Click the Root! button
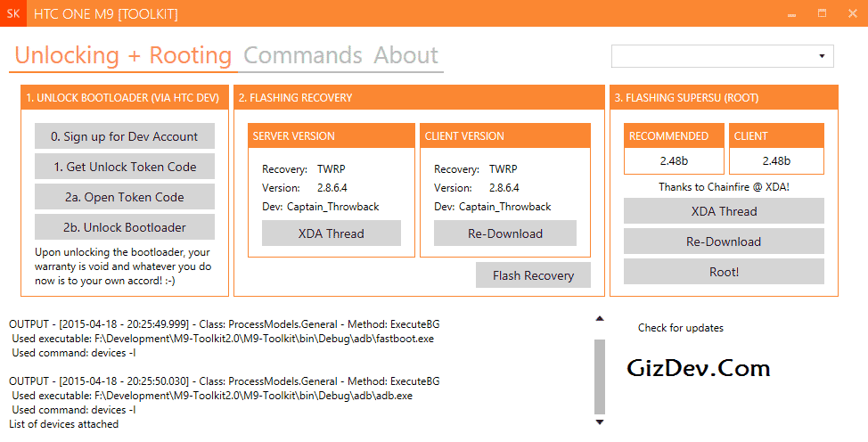This screenshot has width=868, height=442. pos(724,272)
